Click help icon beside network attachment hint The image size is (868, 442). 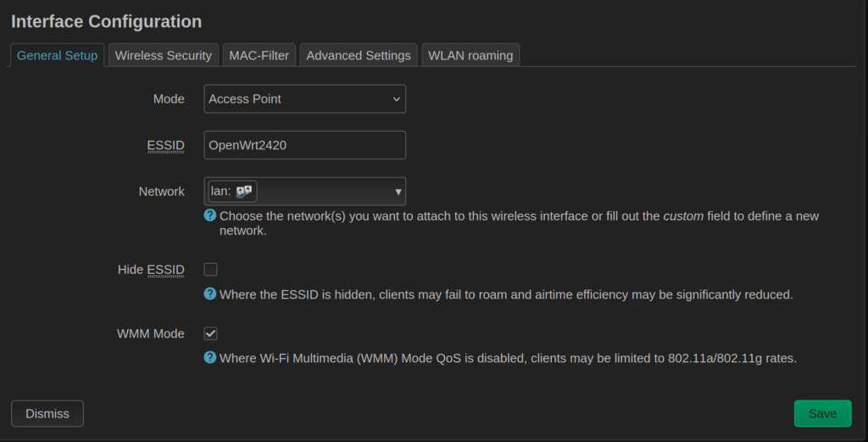coord(210,215)
